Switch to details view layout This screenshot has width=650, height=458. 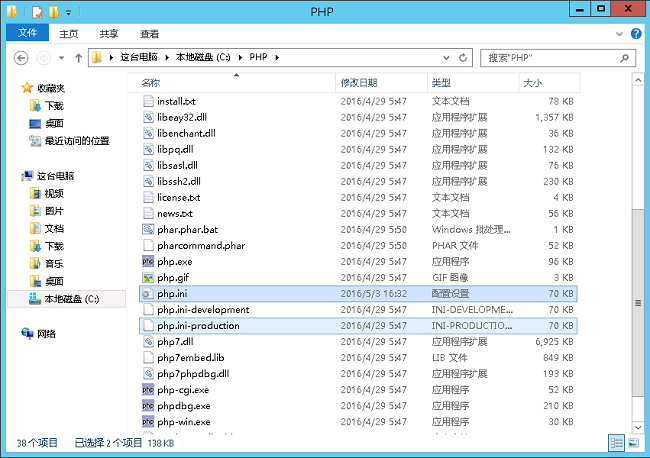coord(616,443)
